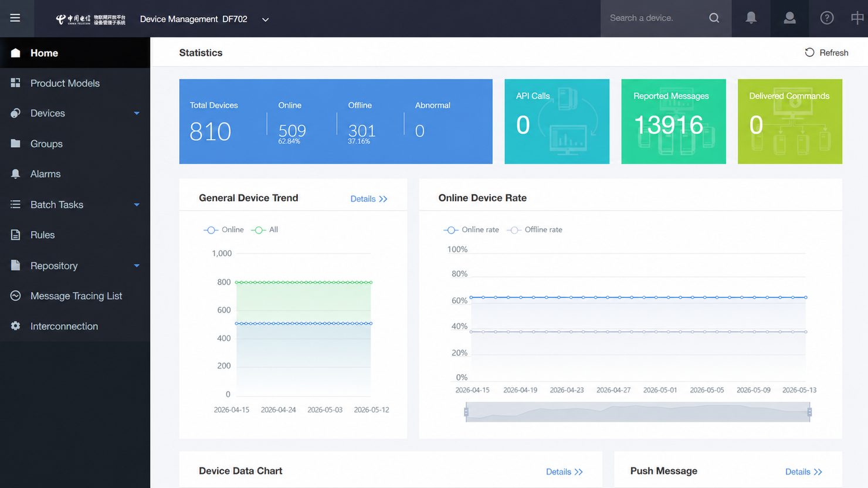Click the Batch Tasks list icon
This screenshot has width=868, height=488.
coord(16,204)
